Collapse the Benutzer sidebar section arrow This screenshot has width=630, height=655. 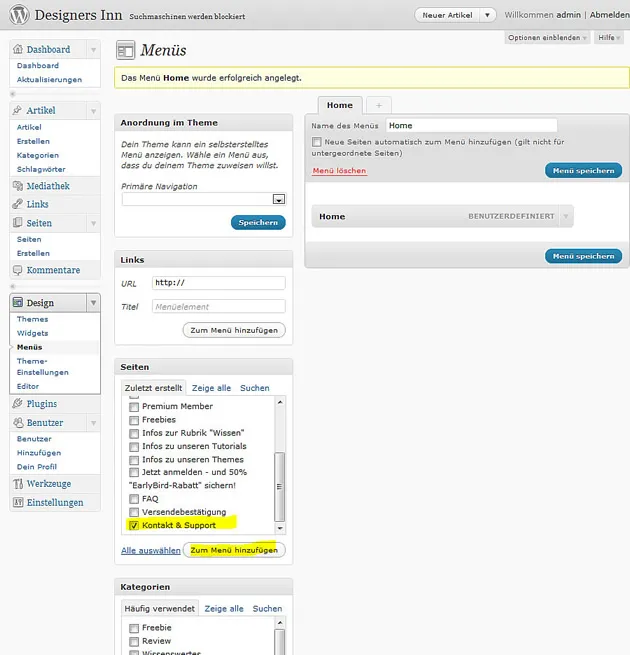[x=93, y=423]
